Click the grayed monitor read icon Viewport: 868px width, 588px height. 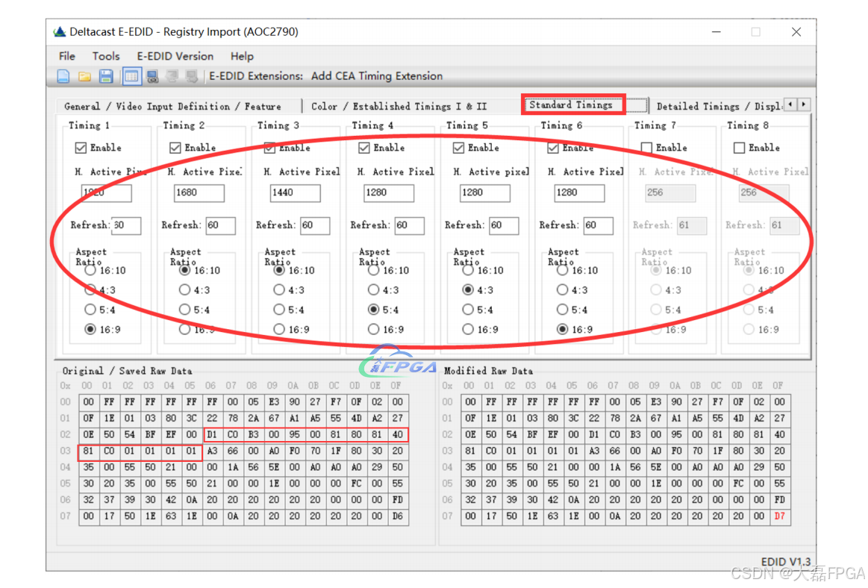pyautogui.click(x=172, y=76)
